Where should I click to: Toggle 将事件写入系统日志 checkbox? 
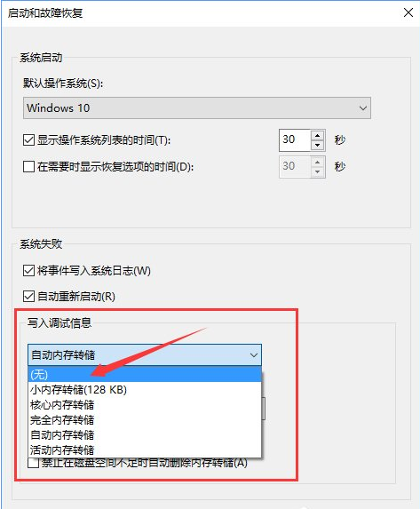tap(29, 270)
